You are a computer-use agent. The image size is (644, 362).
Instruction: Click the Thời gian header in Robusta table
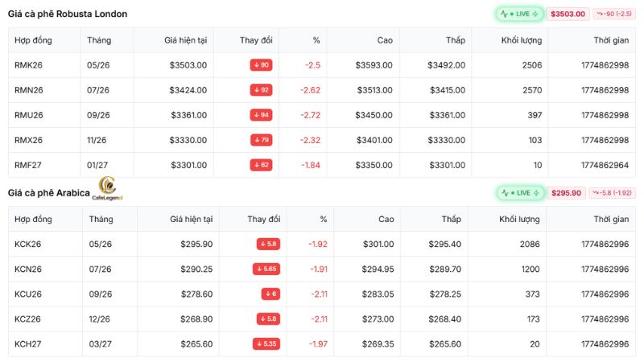point(611,40)
